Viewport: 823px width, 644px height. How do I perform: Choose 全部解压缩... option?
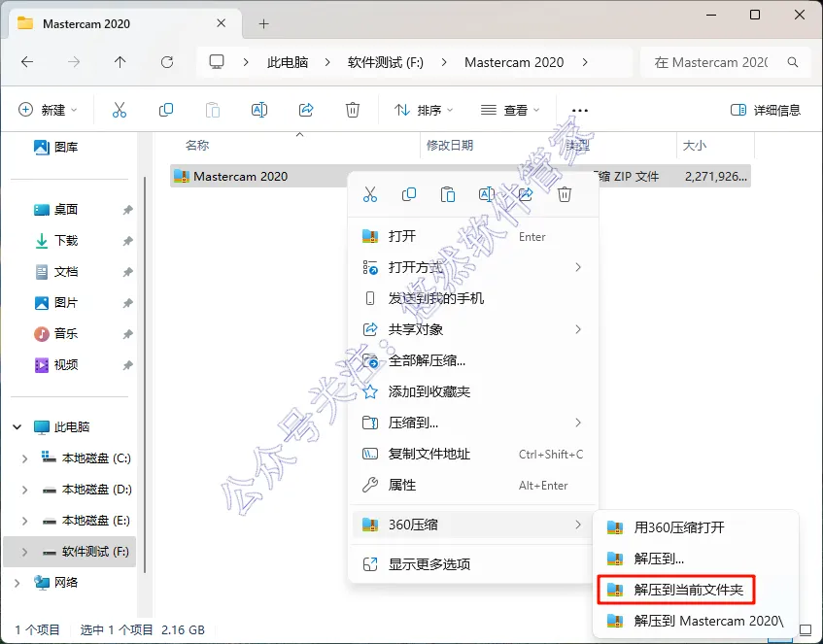tap(473, 360)
